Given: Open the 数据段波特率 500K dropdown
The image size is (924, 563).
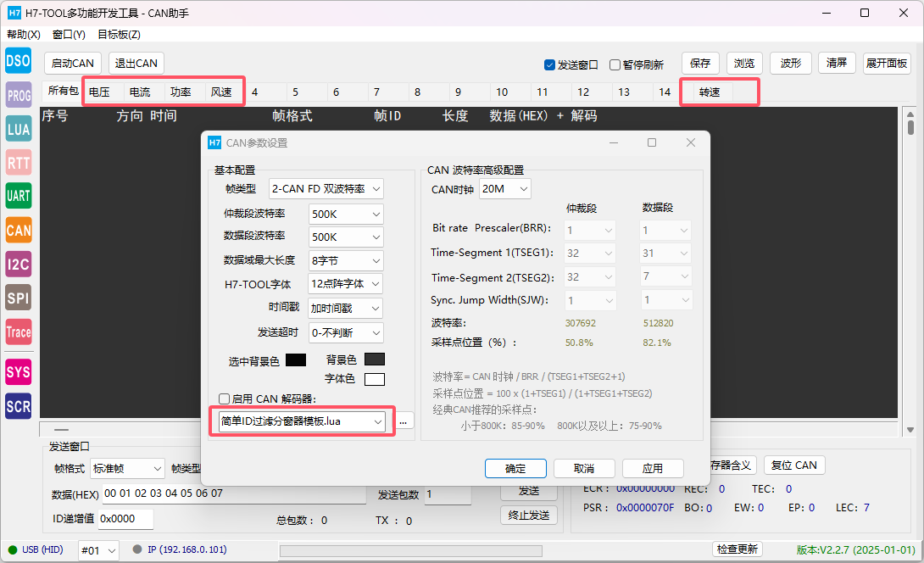Looking at the screenshot, I should (346, 237).
